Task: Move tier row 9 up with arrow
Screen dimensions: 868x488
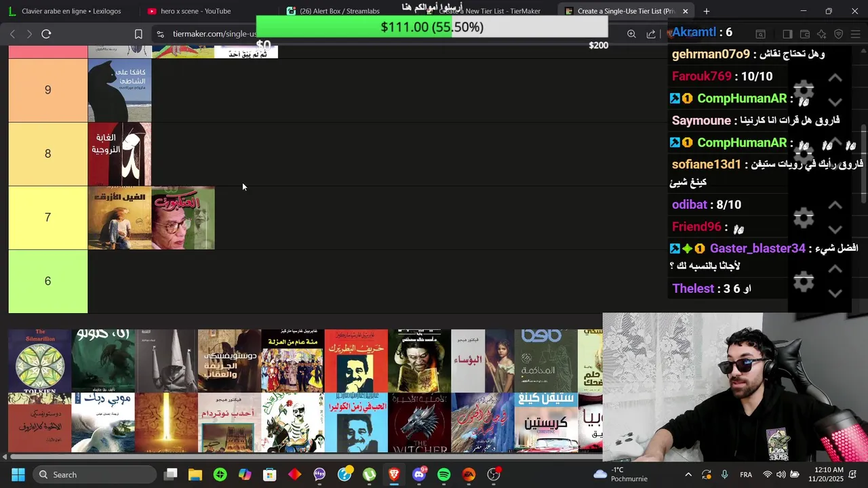Action: point(835,78)
